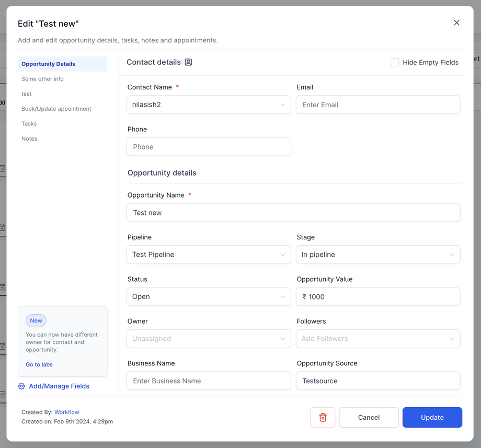
Task: Go to the Tasks section
Action: pyautogui.click(x=29, y=124)
